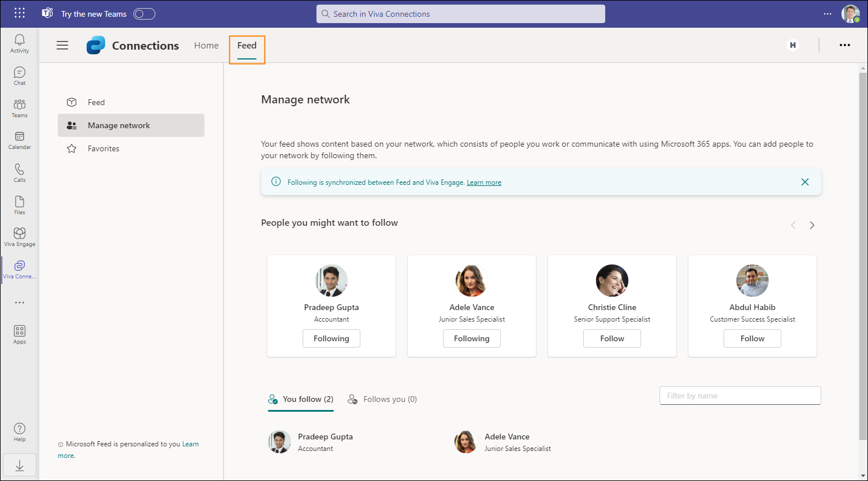Viewport: 868px width, 481px height.
Task: Open the Learn more synchronization link
Action: click(x=483, y=182)
